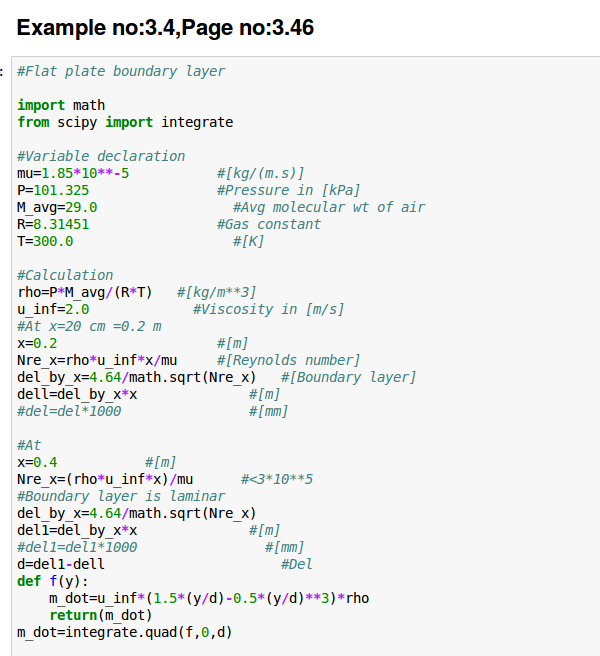
Task: Click the "return(m_dot)" statement
Action: coord(100,615)
